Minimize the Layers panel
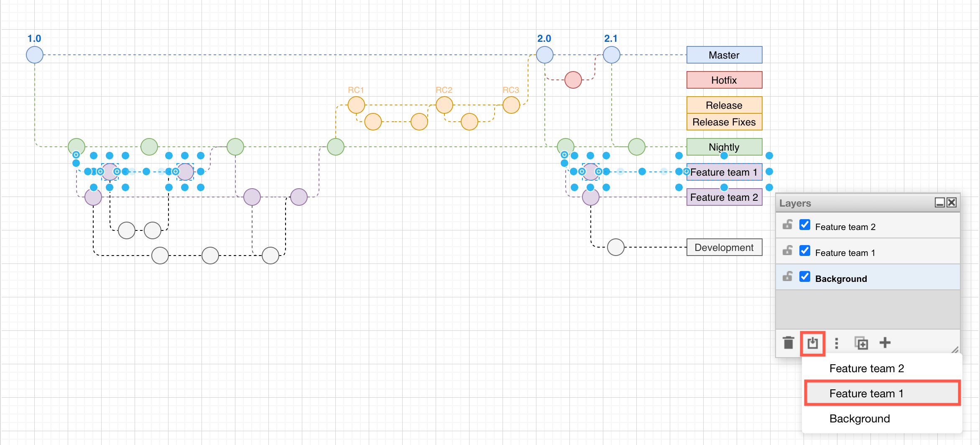Viewport: 980px width, 445px height. tap(939, 202)
